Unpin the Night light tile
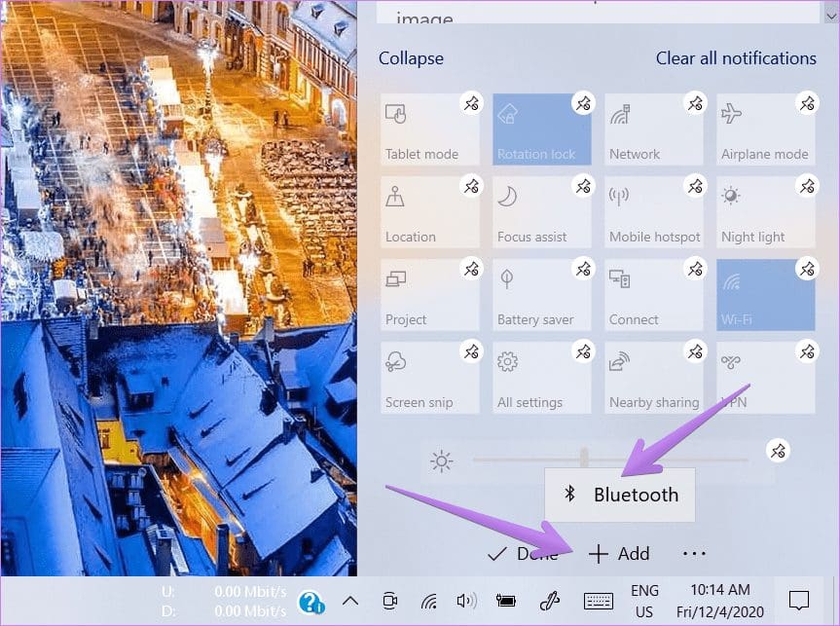Viewport: 840px width, 626px height. (807, 186)
